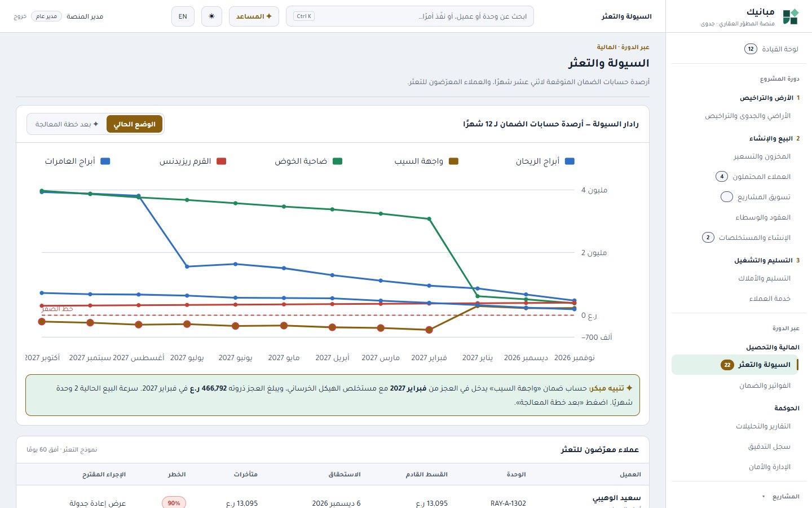Image resolution: width=812 pixels, height=508 pixels.
Task: Click the واجهة السيب legend color swatch
Action: pos(453,161)
